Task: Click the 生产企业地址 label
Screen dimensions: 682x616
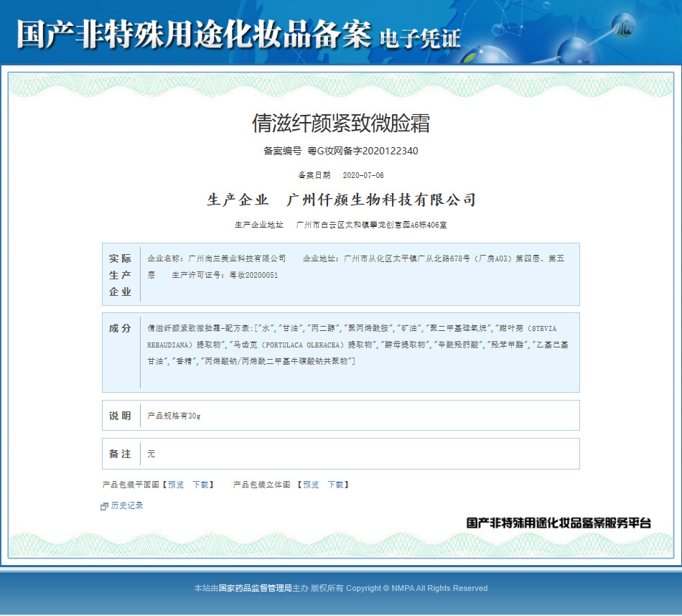Action: [x=259, y=225]
